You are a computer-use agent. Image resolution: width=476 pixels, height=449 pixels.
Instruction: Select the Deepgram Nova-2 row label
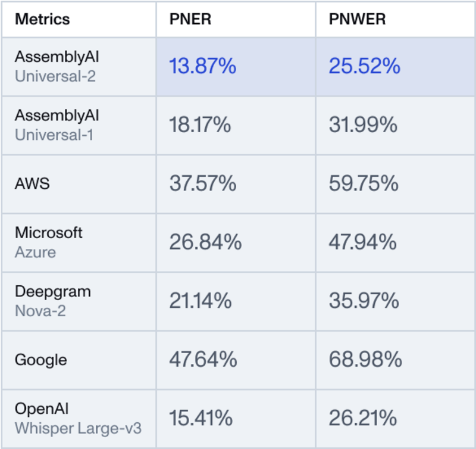53,301
